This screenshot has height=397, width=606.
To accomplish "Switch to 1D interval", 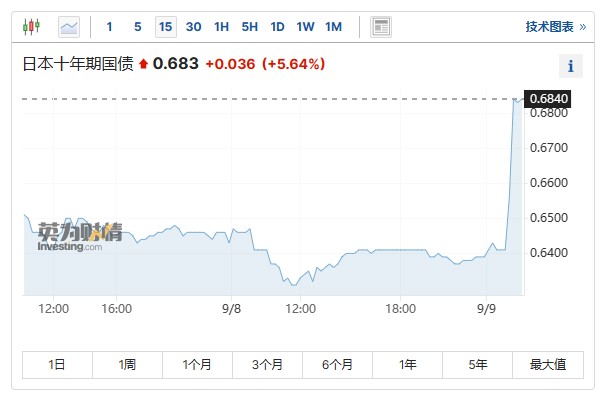I will click(x=277, y=27).
